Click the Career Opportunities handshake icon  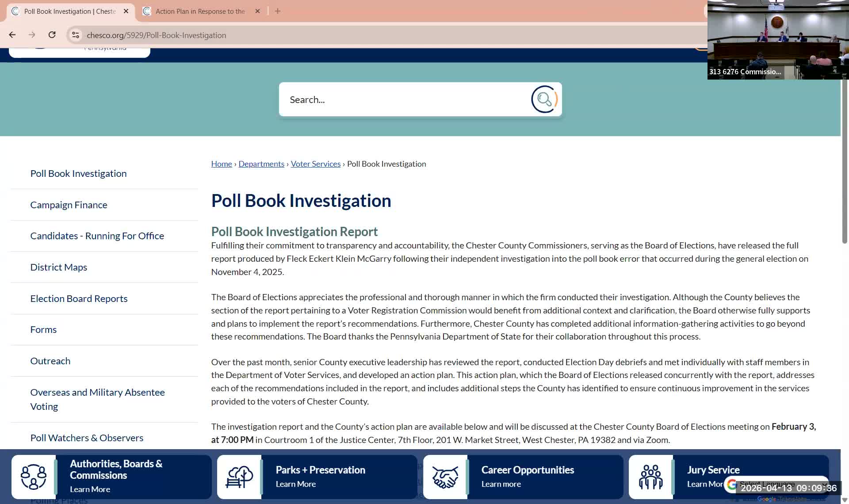point(445,477)
